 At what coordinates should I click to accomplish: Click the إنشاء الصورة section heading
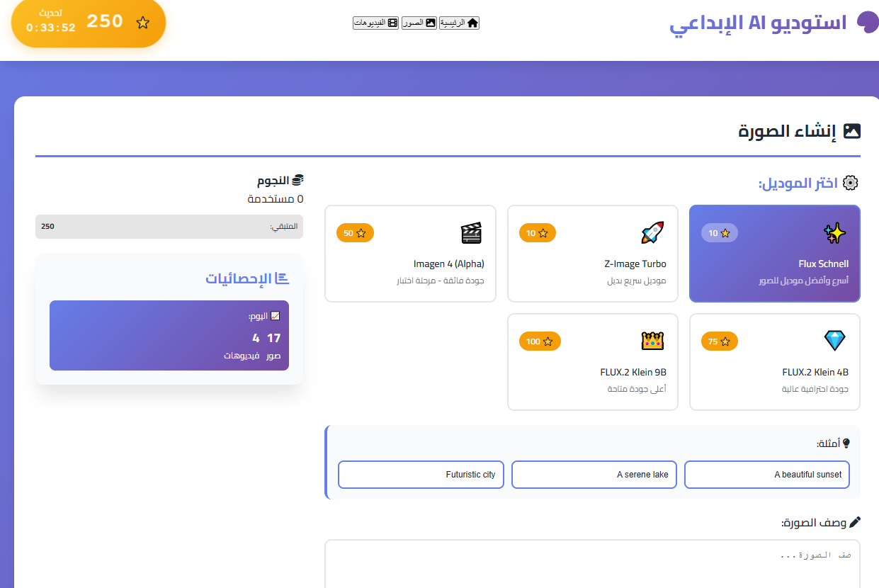[x=788, y=131]
